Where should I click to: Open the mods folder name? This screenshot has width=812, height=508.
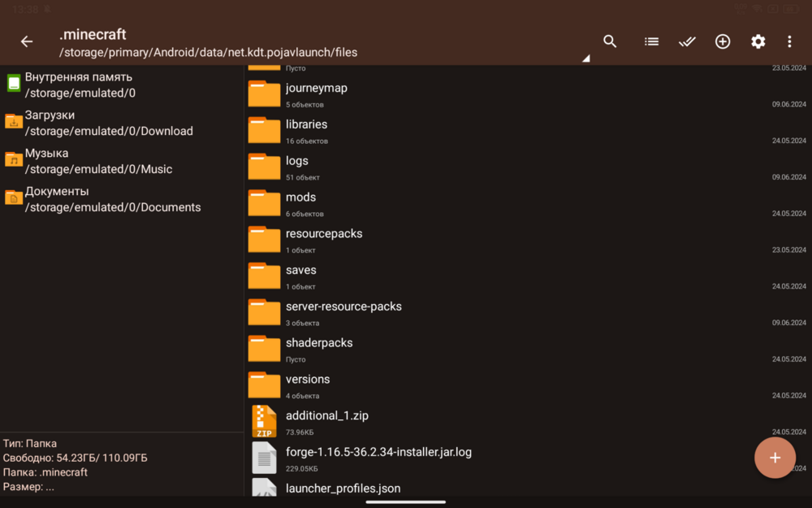click(301, 197)
